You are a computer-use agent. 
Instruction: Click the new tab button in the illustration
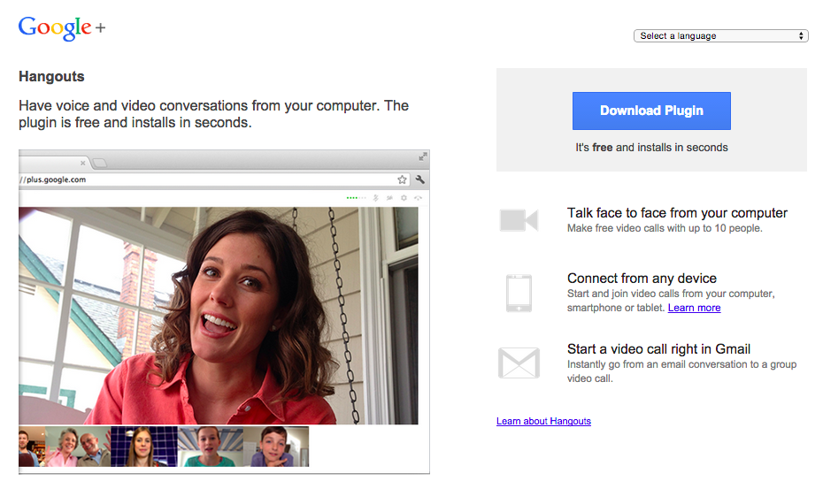99,163
